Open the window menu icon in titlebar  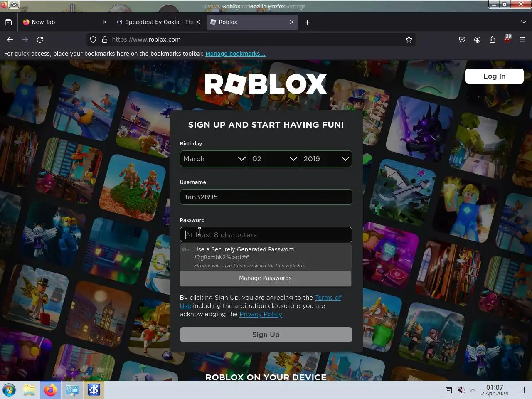pos(14,5)
